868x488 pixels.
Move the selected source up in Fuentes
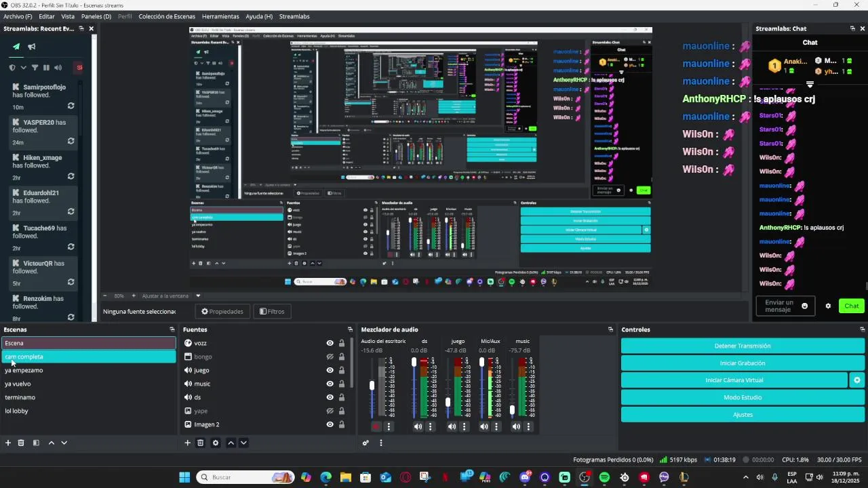(231, 443)
